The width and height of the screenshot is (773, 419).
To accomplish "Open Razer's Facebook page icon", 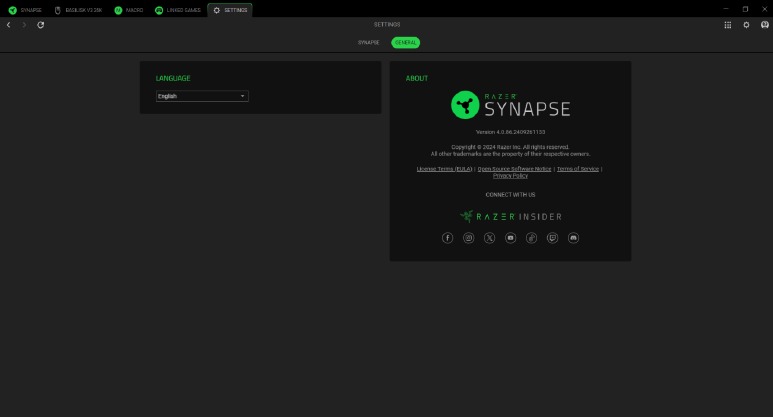I will pyautogui.click(x=447, y=238).
